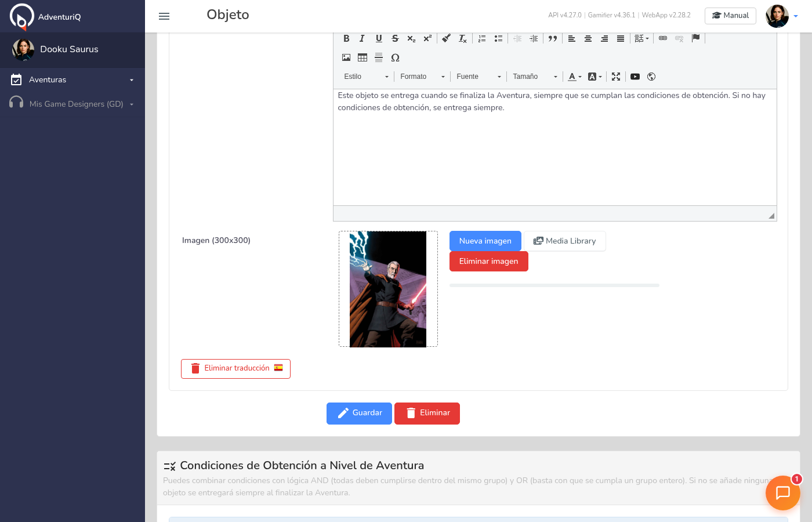The height and width of the screenshot is (522, 812).
Task: Click the image upload progress bar
Action: 554,285
